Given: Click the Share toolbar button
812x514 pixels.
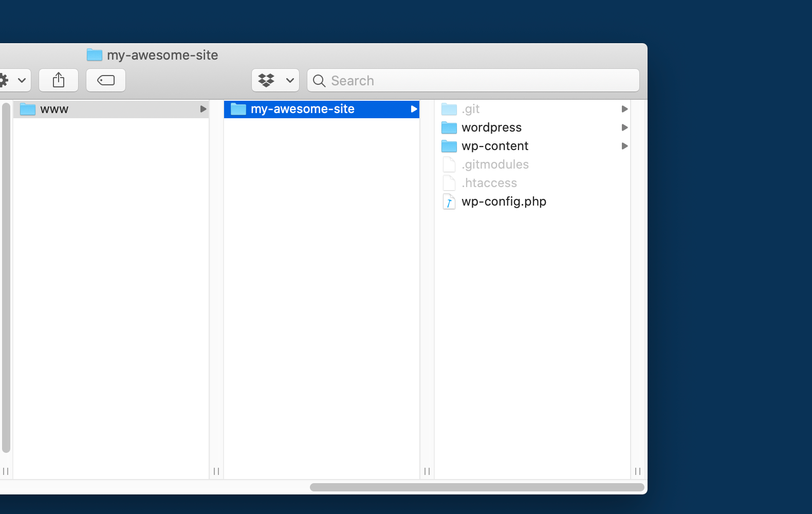Looking at the screenshot, I should click(x=59, y=80).
